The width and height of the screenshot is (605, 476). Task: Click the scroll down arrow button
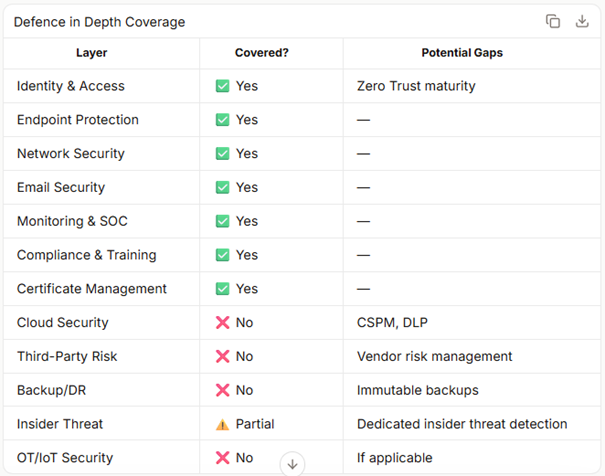coord(292,463)
